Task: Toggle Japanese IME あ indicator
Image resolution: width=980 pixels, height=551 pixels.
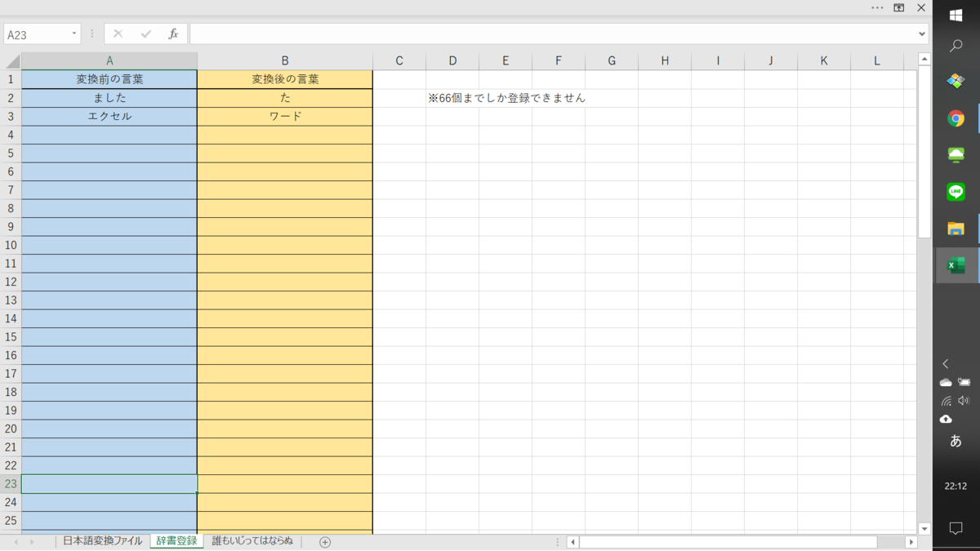Action: tap(956, 441)
